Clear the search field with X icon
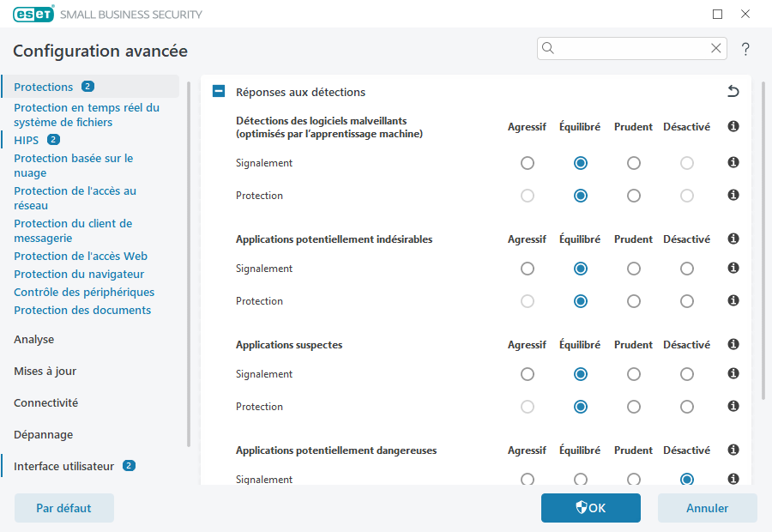This screenshot has height=532, width=772. click(715, 49)
